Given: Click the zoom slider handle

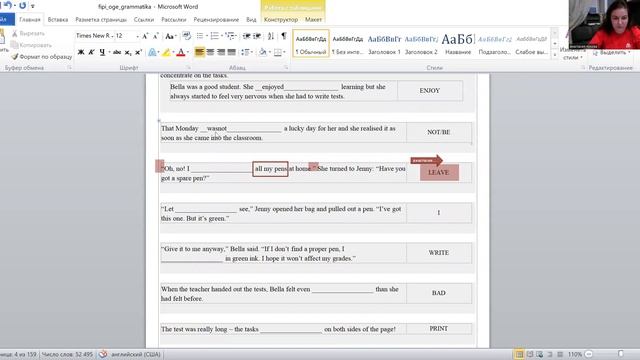Looking at the screenshot, I should coord(621,354).
